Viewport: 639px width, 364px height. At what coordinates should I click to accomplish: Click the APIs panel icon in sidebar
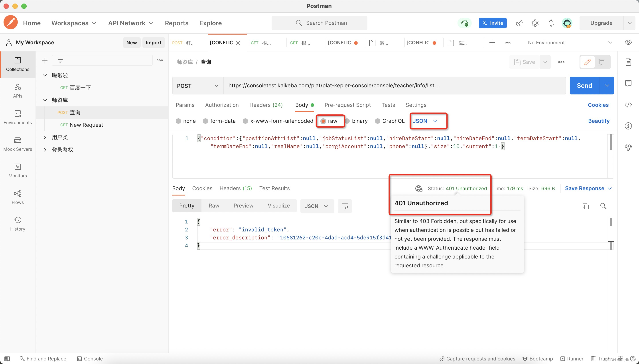click(18, 90)
